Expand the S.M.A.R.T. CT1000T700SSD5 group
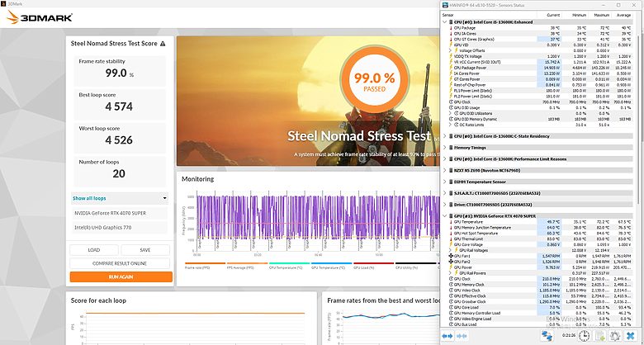The height and width of the screenshot is (345, 644). coord(445,193)
